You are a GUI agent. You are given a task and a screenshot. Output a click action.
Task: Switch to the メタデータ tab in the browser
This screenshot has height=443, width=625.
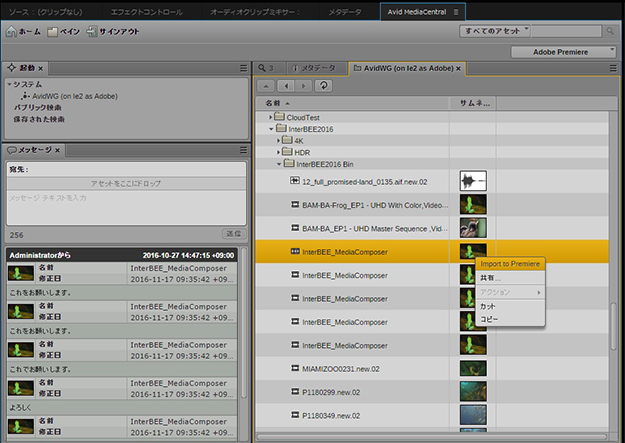point(313,68)
